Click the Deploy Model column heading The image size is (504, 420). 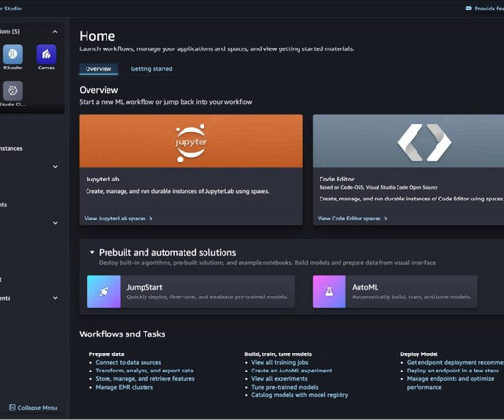coord(419,354)
